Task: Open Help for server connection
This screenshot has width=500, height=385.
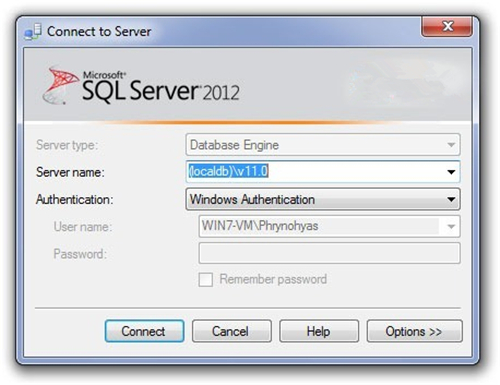Action: (319, 331)
